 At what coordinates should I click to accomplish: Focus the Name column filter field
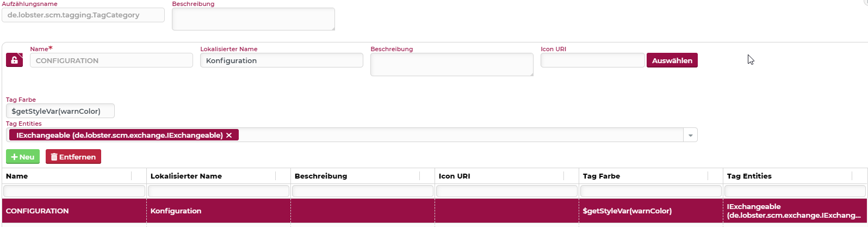point(75,191)
